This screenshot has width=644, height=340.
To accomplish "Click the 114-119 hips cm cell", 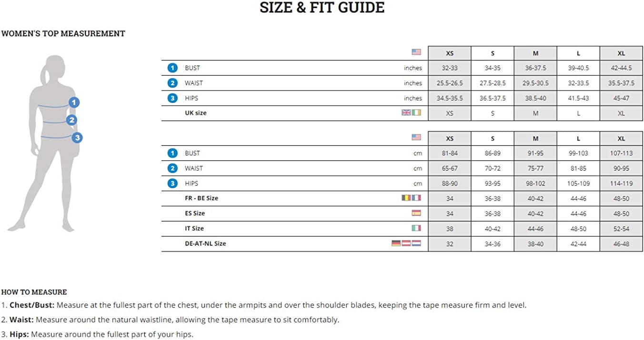I will [621, 183].
